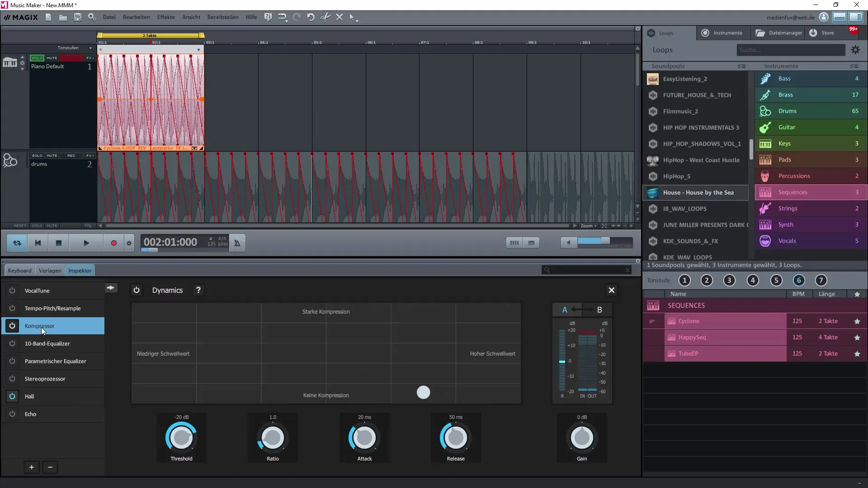The height and width of the screenshot is (488, 868).
Task: Click the Loops search field
Action: (x=791, y=50)
